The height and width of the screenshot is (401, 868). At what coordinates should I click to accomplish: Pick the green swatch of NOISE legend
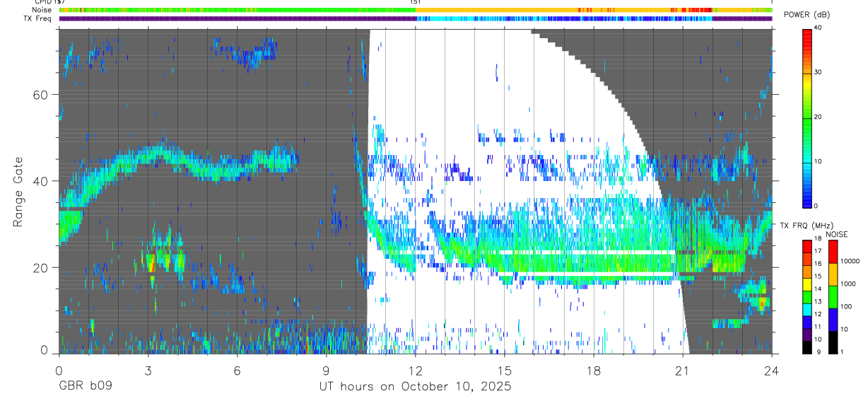pyautogui.click(x=833, y=296)
